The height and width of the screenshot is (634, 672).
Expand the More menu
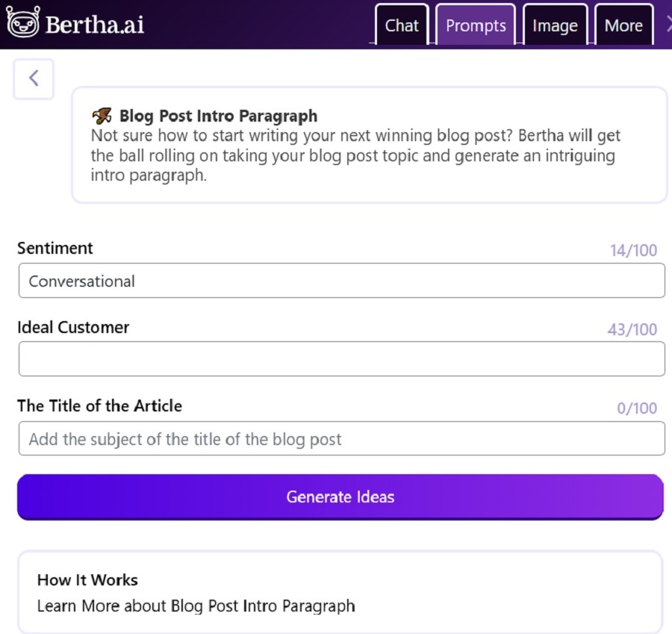(623, 25)
